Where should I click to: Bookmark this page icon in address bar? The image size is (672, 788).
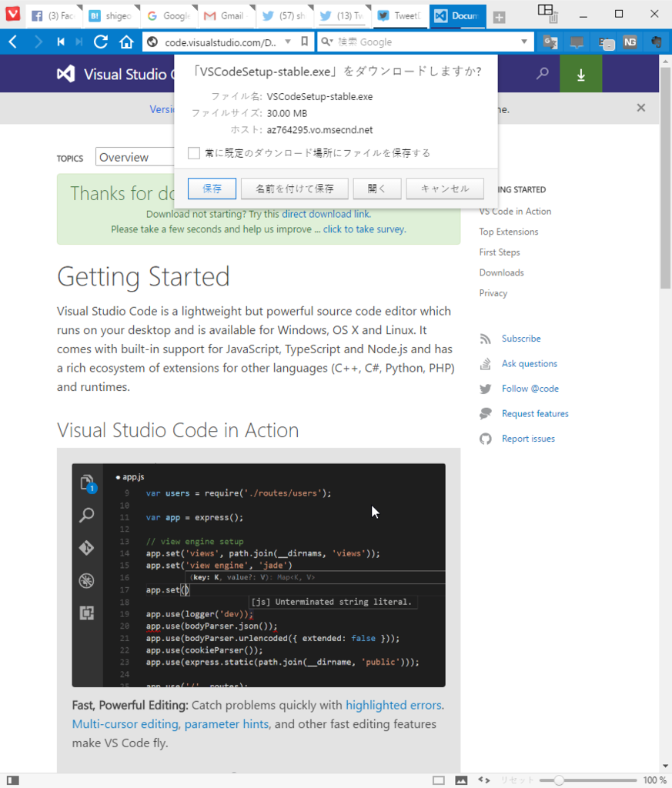[304, 42]
